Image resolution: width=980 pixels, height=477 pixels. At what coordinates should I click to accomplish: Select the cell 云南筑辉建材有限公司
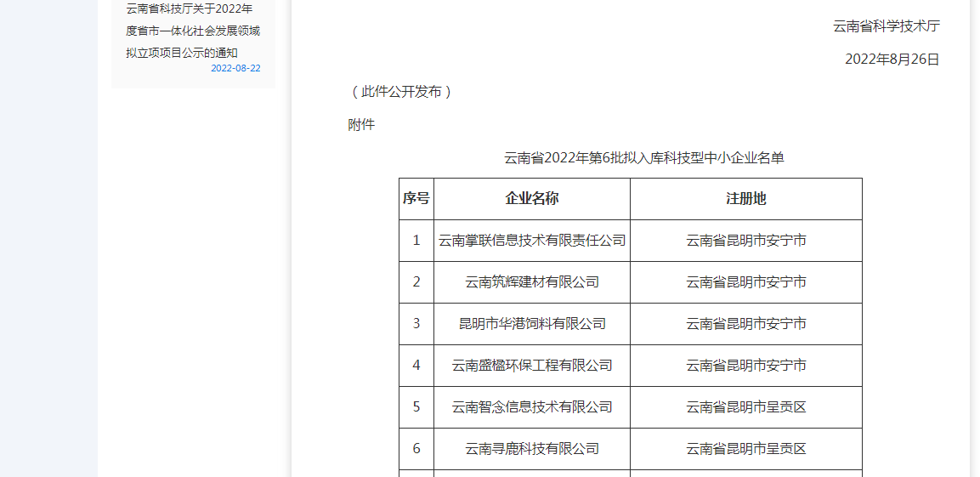[532, 282]
